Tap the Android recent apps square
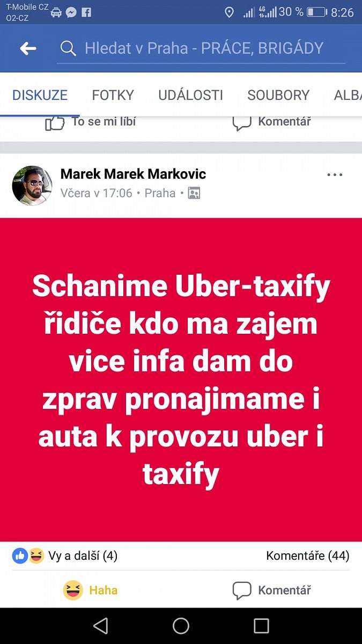362x644 pixels. 261,626
